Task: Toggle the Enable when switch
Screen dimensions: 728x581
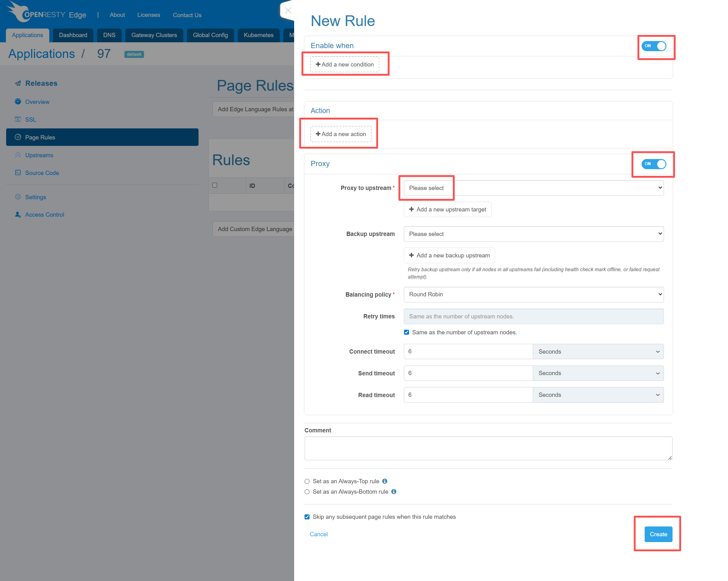Action: click(654, 46)
